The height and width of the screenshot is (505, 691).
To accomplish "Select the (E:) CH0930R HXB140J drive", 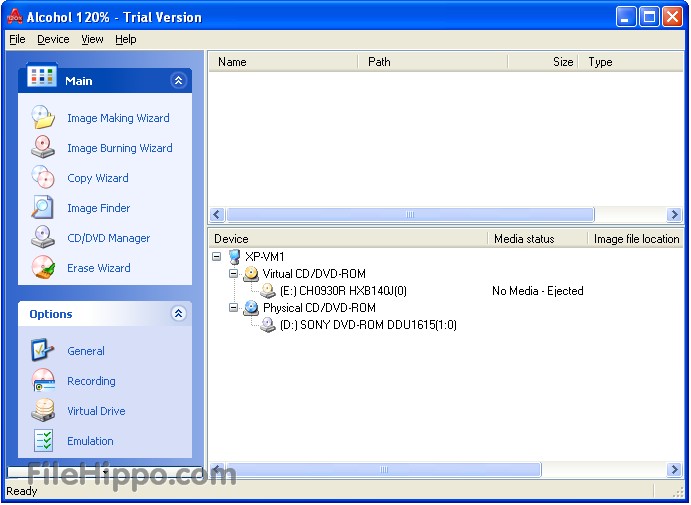I will (343, 291).
